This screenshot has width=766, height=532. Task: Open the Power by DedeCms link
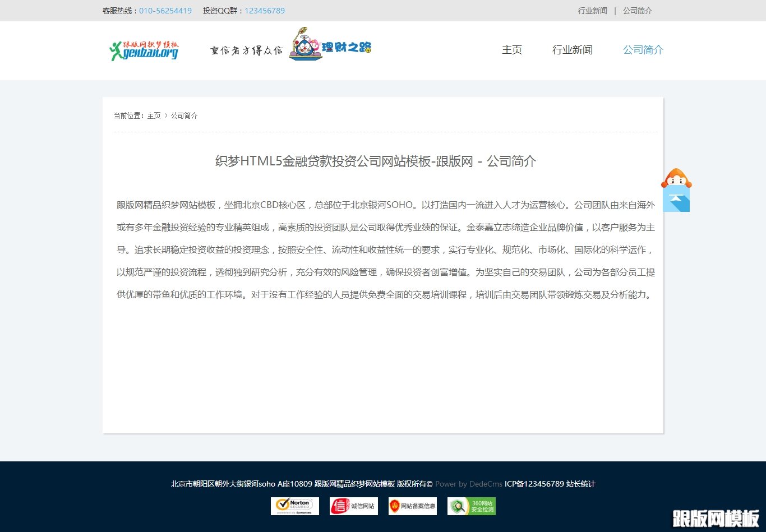468,484
